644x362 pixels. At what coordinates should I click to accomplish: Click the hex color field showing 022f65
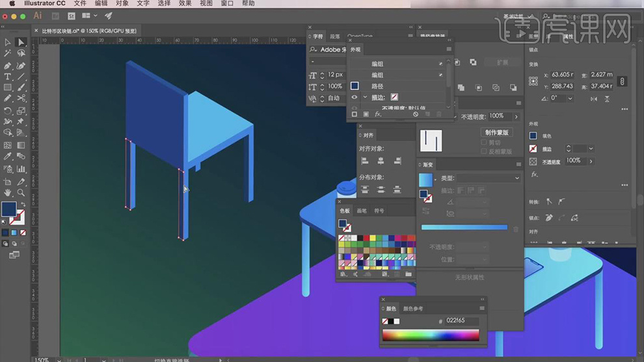462,321
